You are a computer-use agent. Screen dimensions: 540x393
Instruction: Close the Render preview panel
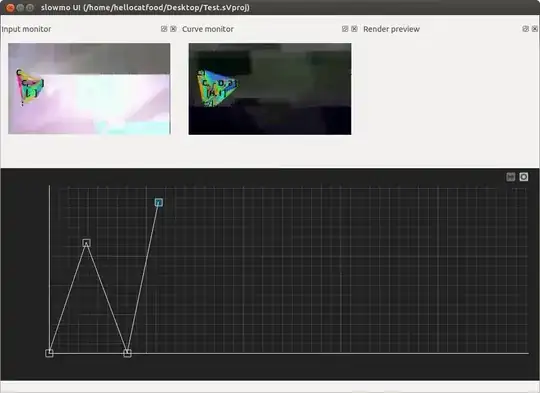pyautogui.click(x=535, y=29)
